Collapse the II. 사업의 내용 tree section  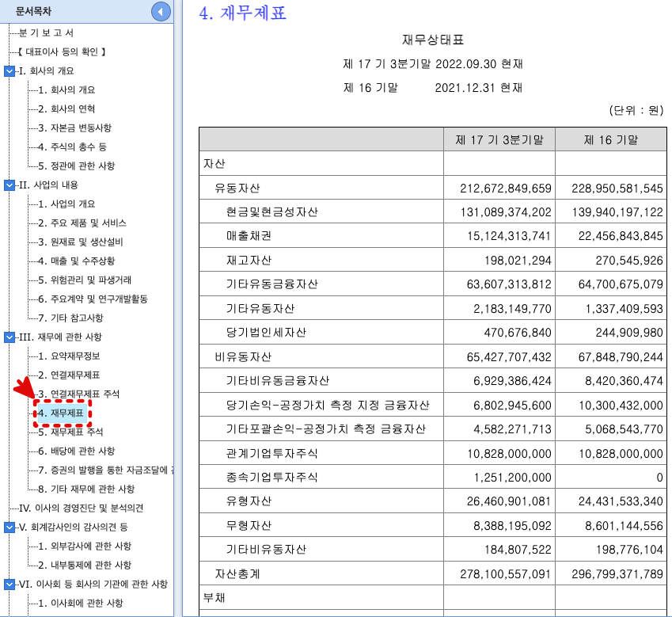[9, 185]
